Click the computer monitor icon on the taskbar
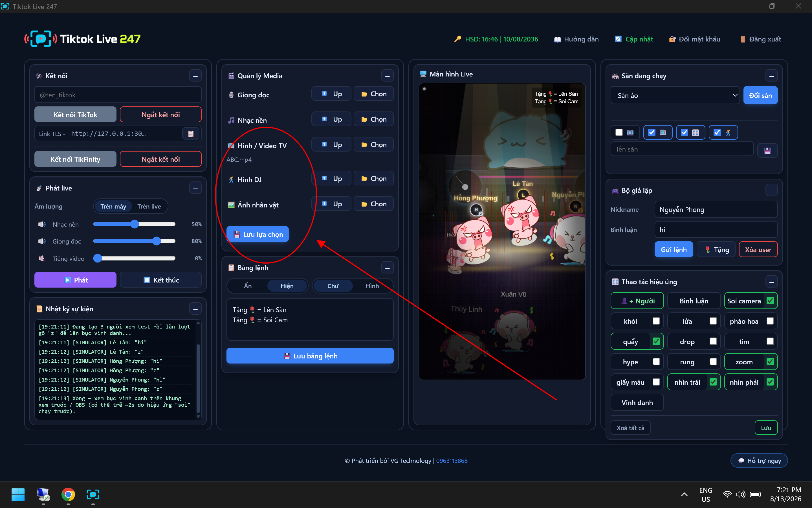Image resolution: width=812 pixels, height=508 pixels. pyautogui.click(x=43, y=494)
